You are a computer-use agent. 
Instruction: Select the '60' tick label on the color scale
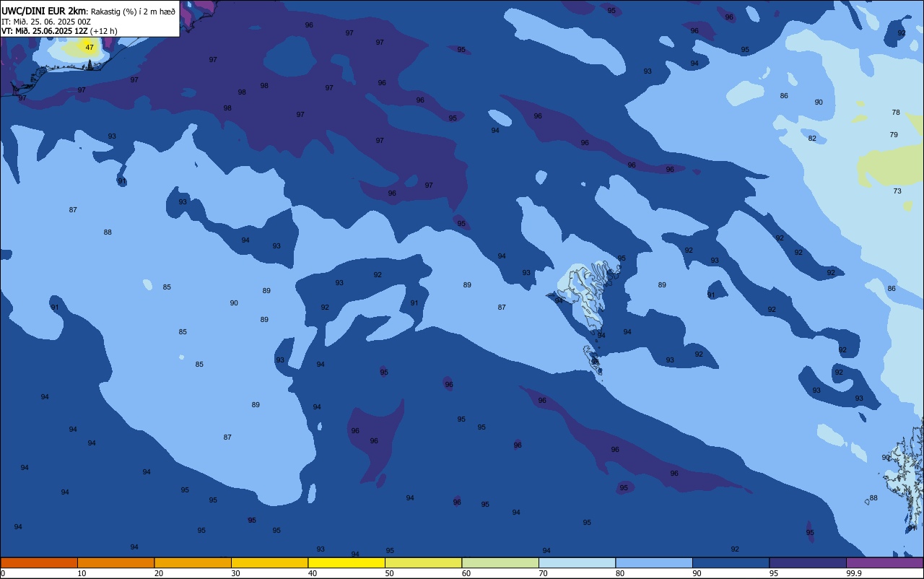(466, 573)
